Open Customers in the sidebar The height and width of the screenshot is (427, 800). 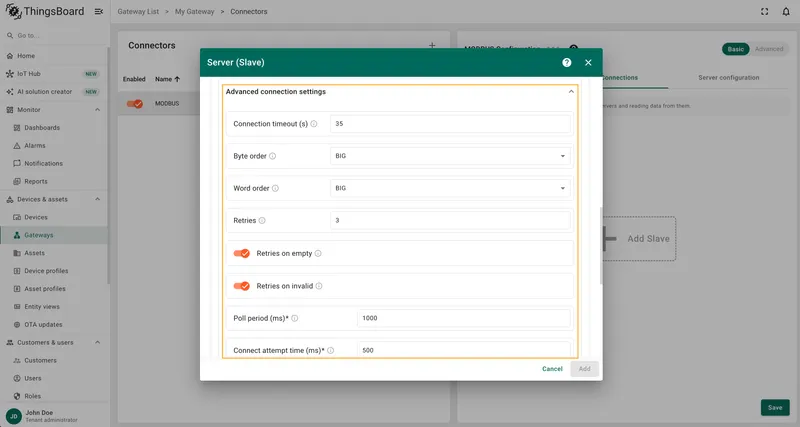click(54, 360)
